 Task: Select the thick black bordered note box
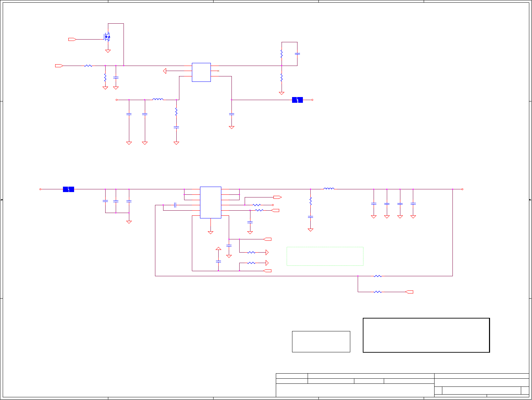pyautogui.click(x=426, y=335)
